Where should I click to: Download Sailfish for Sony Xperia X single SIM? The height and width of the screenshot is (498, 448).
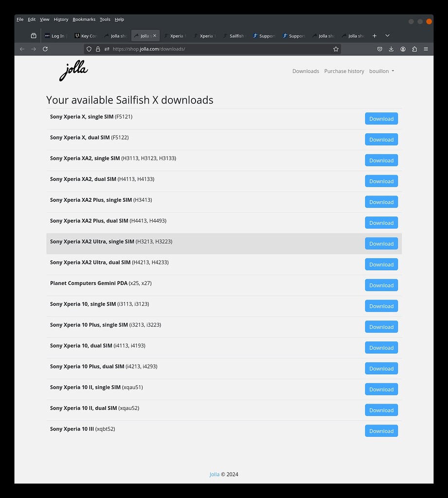381,118
